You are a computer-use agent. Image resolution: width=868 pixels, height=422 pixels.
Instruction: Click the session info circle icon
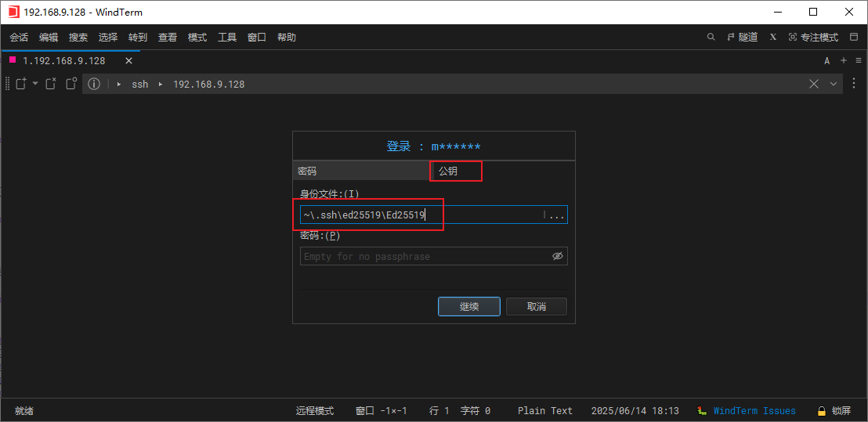[94, 84]
